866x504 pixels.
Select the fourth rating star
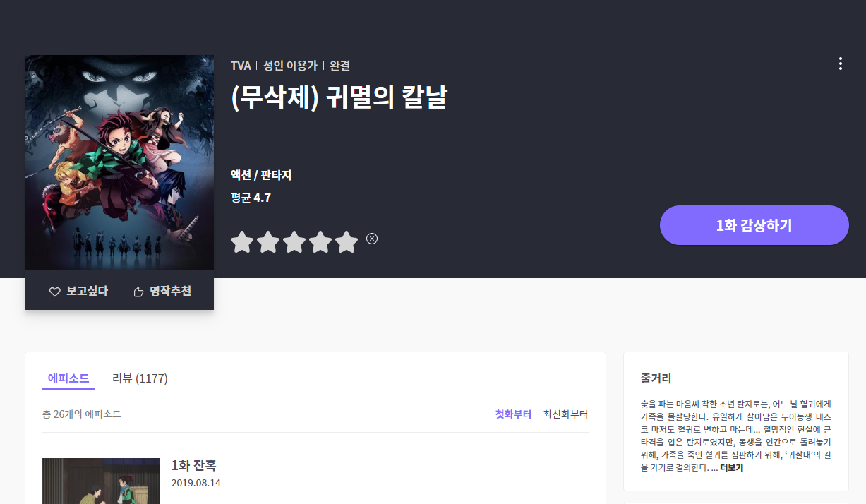320,242
